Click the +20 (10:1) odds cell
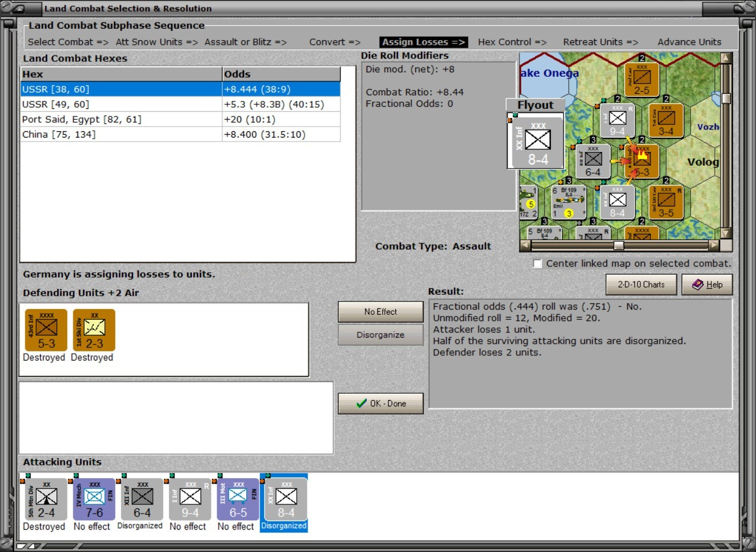Screen dimensions: 756x552 [281, 119]
